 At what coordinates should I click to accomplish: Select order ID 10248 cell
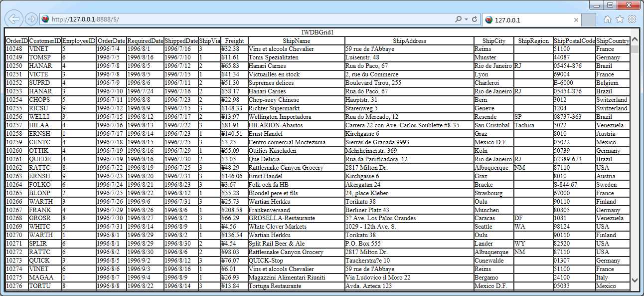[x=17, y=49]
